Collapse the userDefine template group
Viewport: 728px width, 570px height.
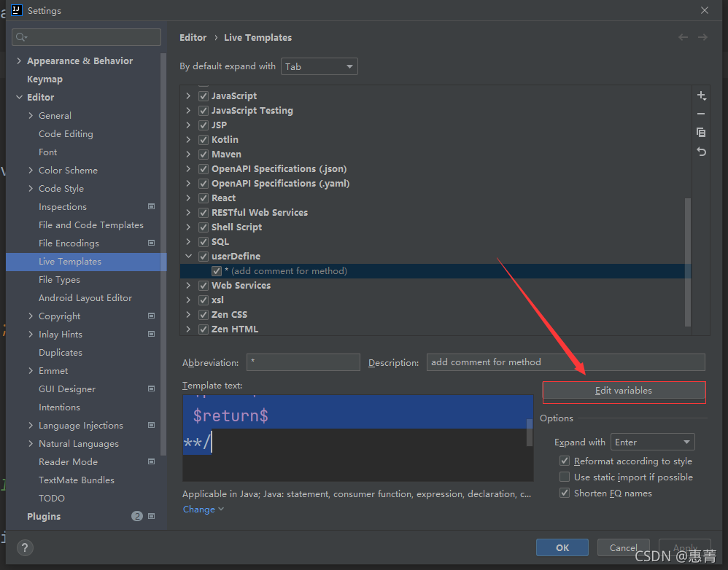coord(188,256)
